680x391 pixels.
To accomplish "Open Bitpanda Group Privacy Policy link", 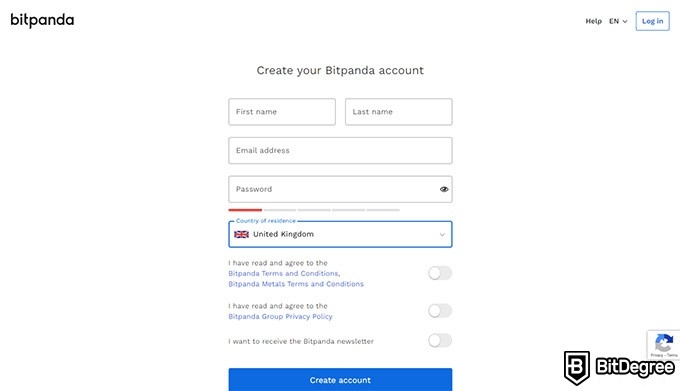I will (x=280, y=316).
